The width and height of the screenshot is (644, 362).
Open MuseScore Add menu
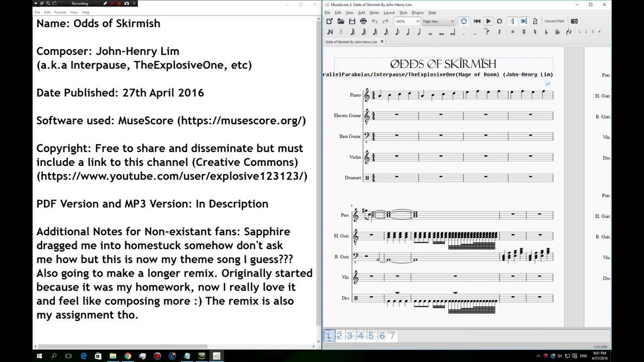pyautogui.click(x=361, y=13)
